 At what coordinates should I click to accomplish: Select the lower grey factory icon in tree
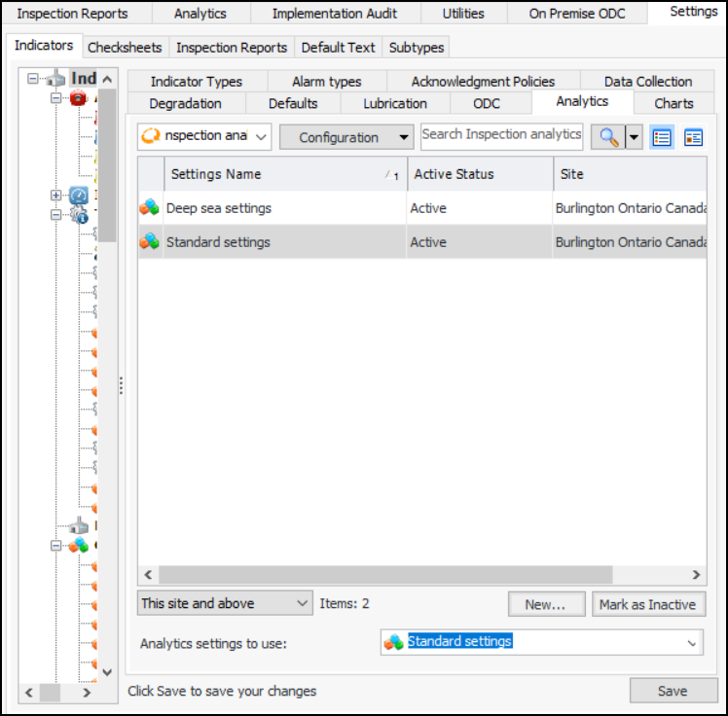point(79,525)
